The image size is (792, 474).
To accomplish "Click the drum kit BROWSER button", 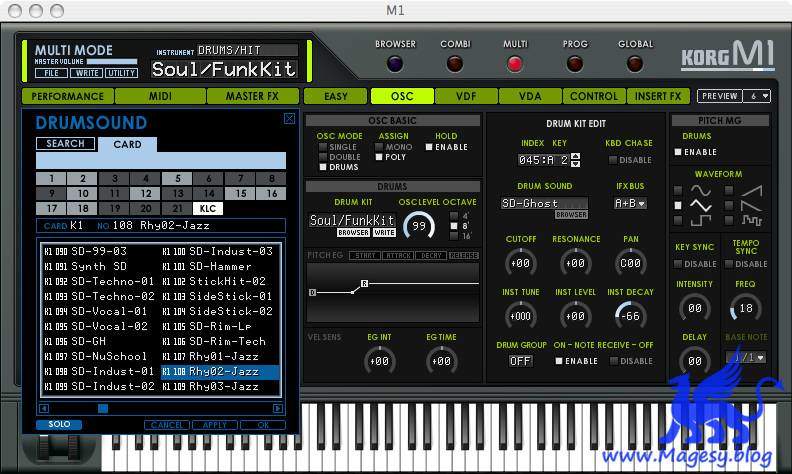I will click(x=353, y=233).
